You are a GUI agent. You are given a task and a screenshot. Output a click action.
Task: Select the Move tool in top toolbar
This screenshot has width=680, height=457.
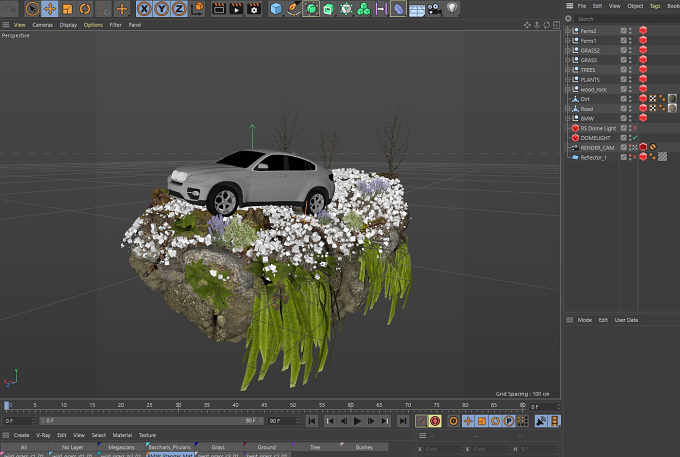tap(50, 9)
